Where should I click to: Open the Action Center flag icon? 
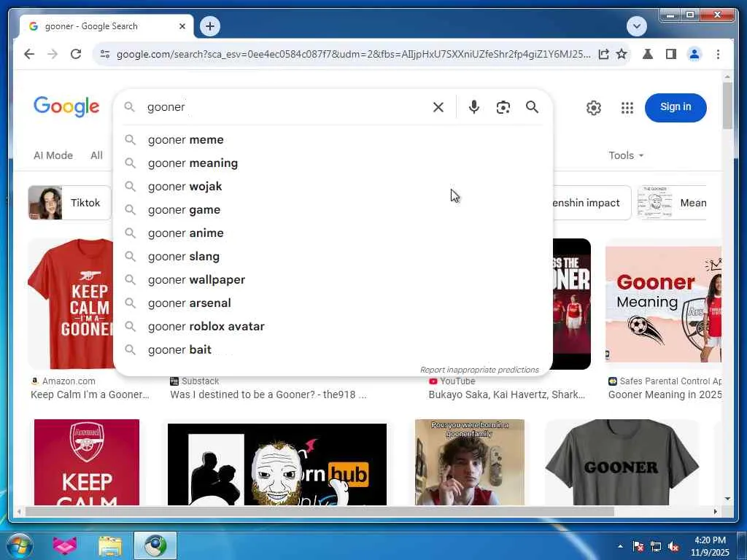(x=638, y=546)
